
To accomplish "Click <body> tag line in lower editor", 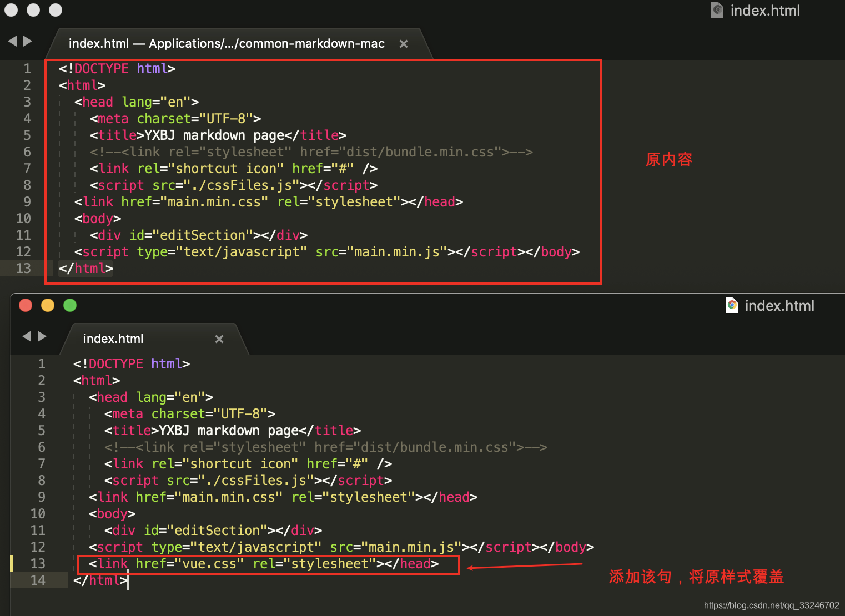I will pos(112,514).
